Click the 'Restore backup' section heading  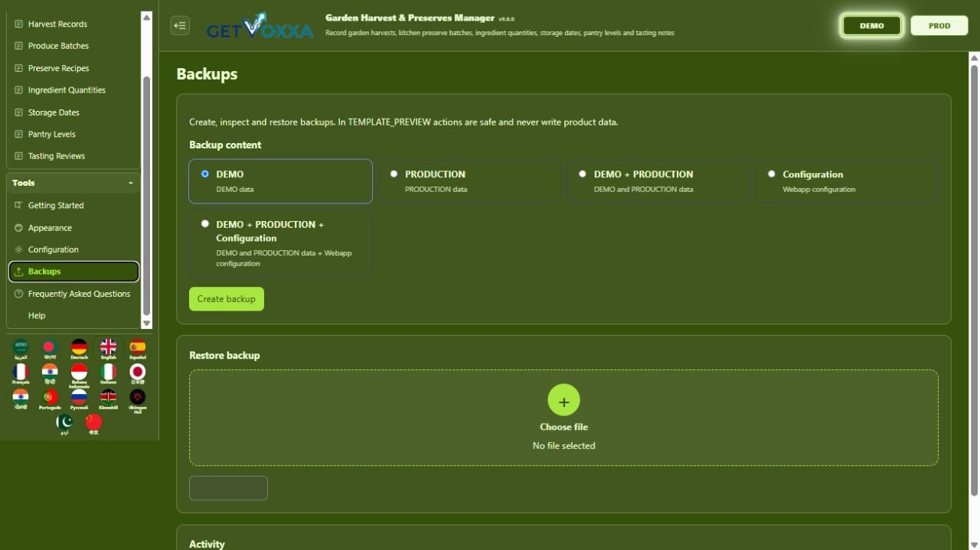tap(224, 356)
